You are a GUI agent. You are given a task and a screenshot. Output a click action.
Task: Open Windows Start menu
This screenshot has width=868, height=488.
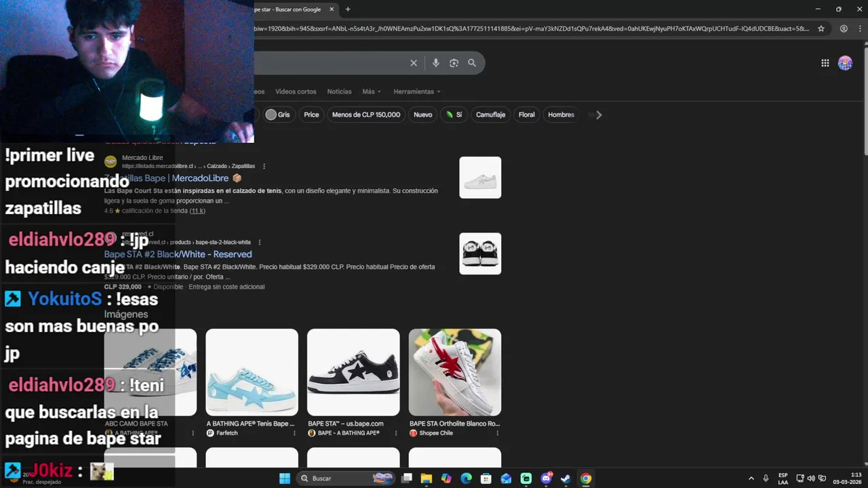(x=285, y=479)
